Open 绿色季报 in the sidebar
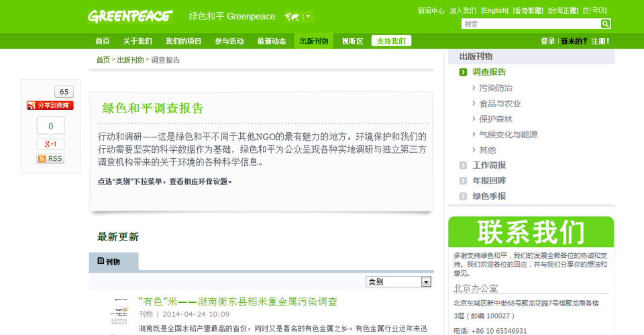The width and height of the screenshot is (644, 335). (x=489, y=196)
